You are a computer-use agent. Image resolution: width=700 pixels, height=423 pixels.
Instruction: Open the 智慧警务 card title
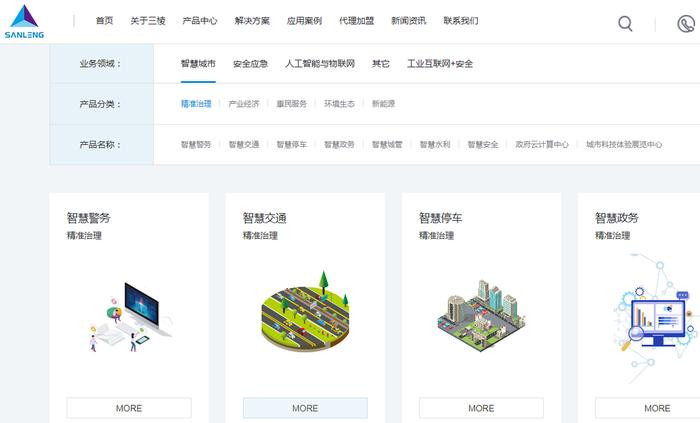[x=88, y=218]
